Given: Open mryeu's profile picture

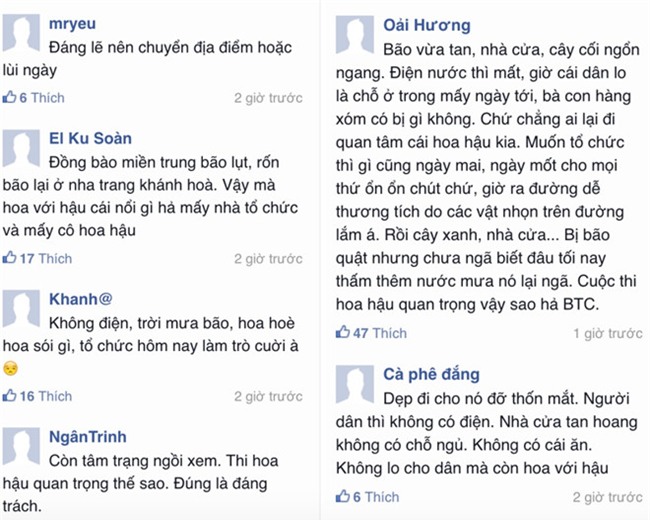Looking at the screenshot, I should pyautogui.click(x=21, y=34).
